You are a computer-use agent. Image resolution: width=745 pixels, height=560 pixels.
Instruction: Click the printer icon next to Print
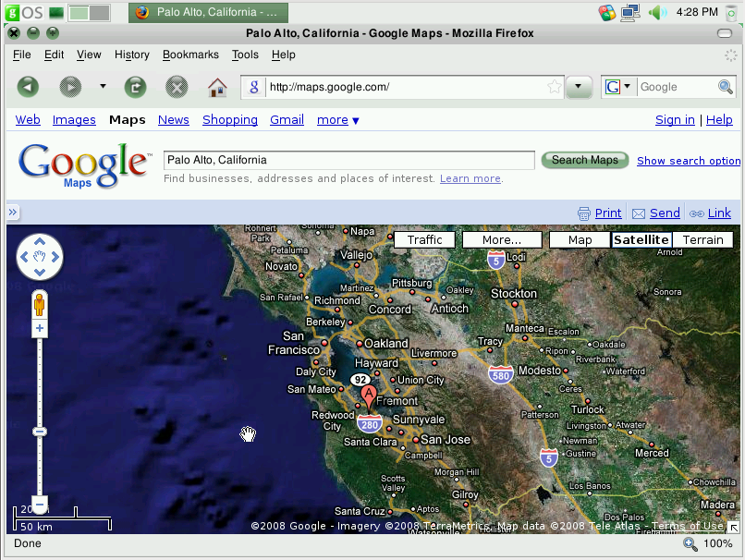click(x=583, y=213)
